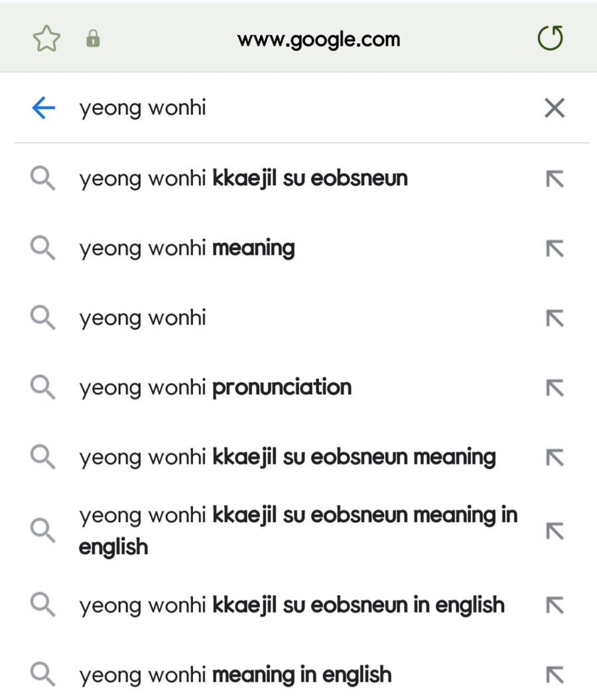The width and height of the screenshot is (597, 700).
Task: Select the suggestion 'yeong wonhi meaning'
Action: click(x=186, y=248)
